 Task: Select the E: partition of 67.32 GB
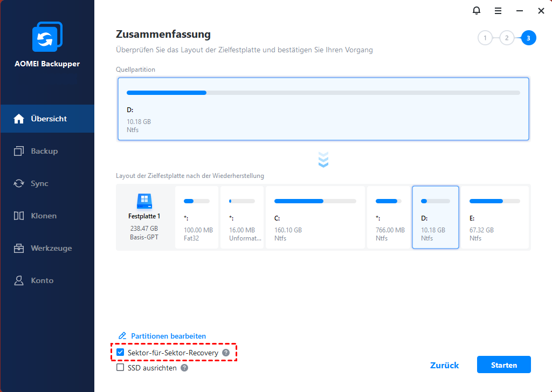[495, 217]
